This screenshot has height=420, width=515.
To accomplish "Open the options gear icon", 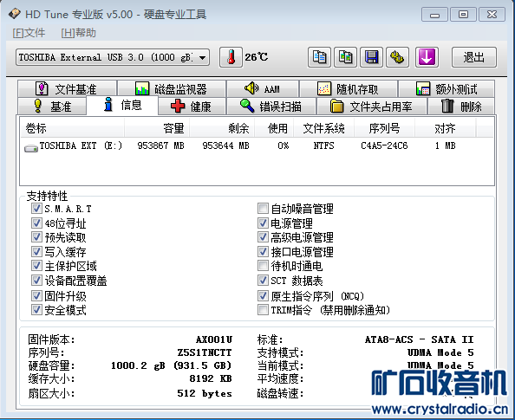I will (397, 57).
